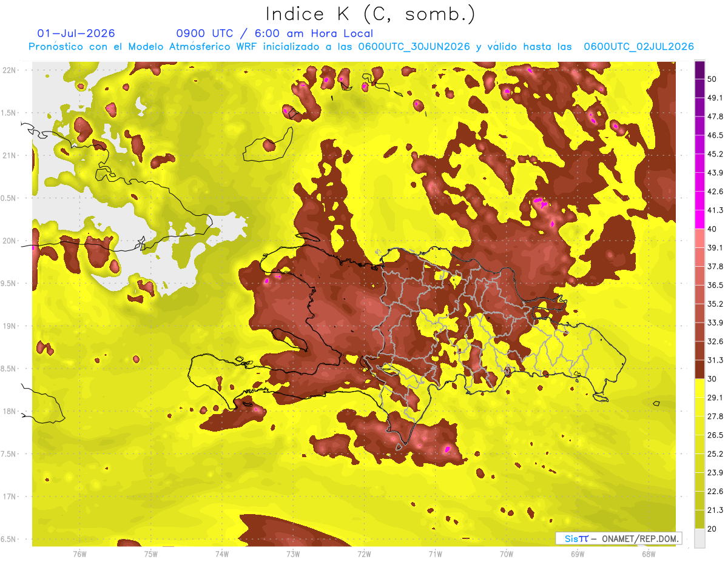Click the 75W longitude axis label
Image resolution: width=728 pixels, height=562 pixels.
tap(150, 554)
